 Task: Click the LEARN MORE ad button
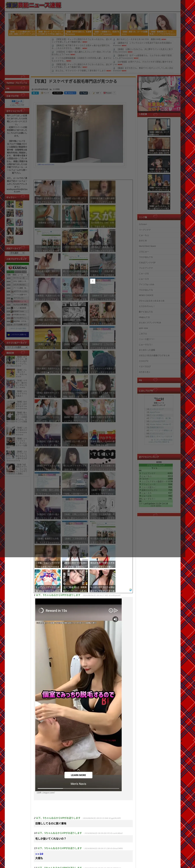78,775
